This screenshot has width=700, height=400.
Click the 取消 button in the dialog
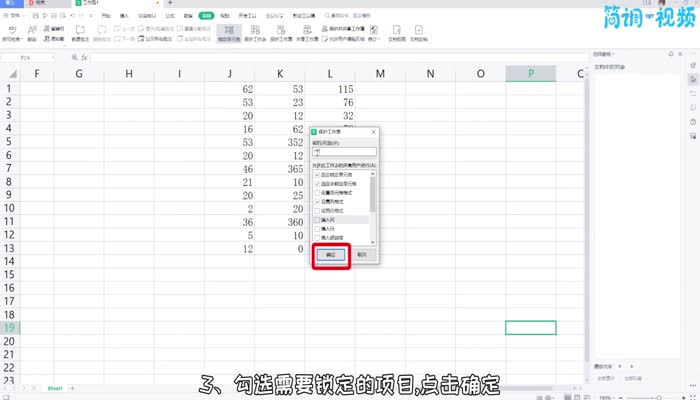(x=363, y=255)
